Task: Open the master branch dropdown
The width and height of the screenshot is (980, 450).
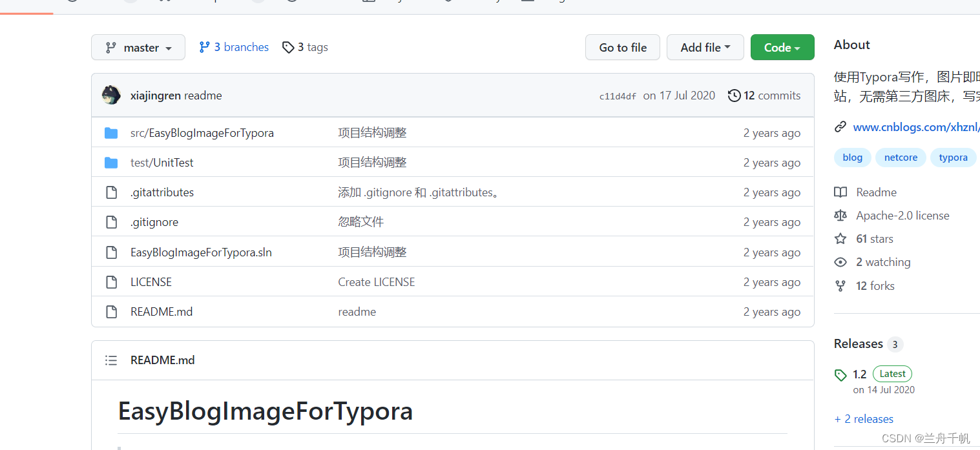Action: tap(138, 47)
